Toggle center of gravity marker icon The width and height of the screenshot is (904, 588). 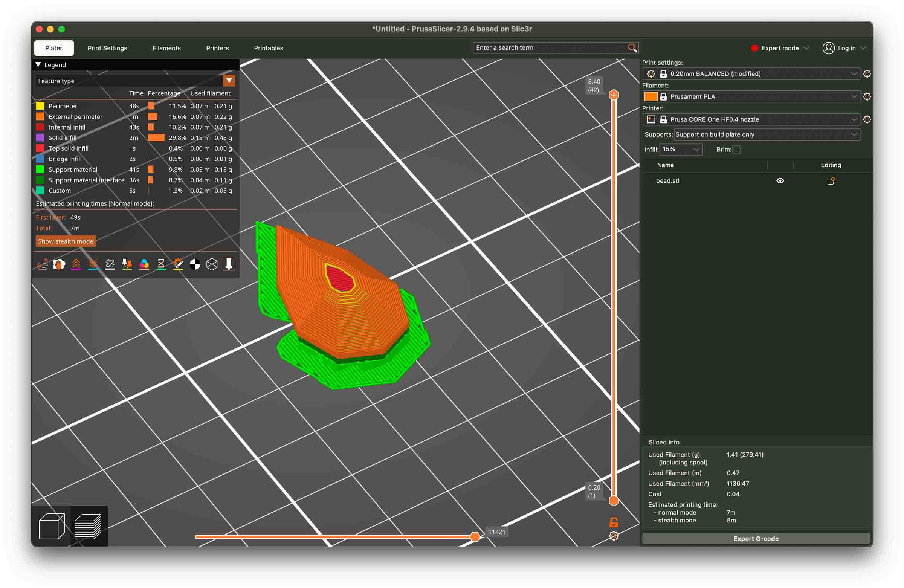tap(195, 264)
